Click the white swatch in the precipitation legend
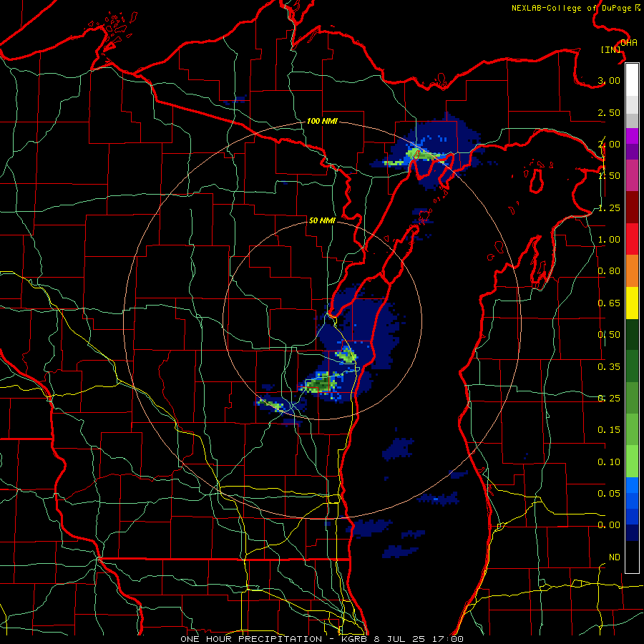Viewport: 644px width, 644px height. 632,80
